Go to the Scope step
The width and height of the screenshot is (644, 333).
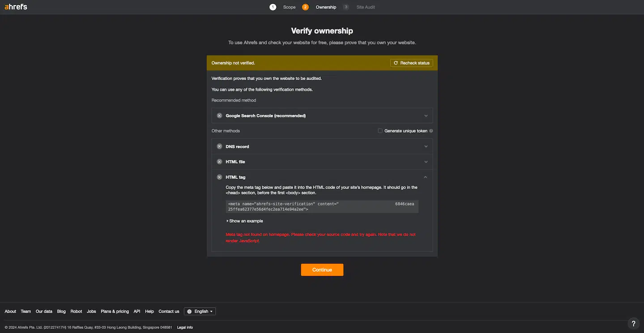289,7
